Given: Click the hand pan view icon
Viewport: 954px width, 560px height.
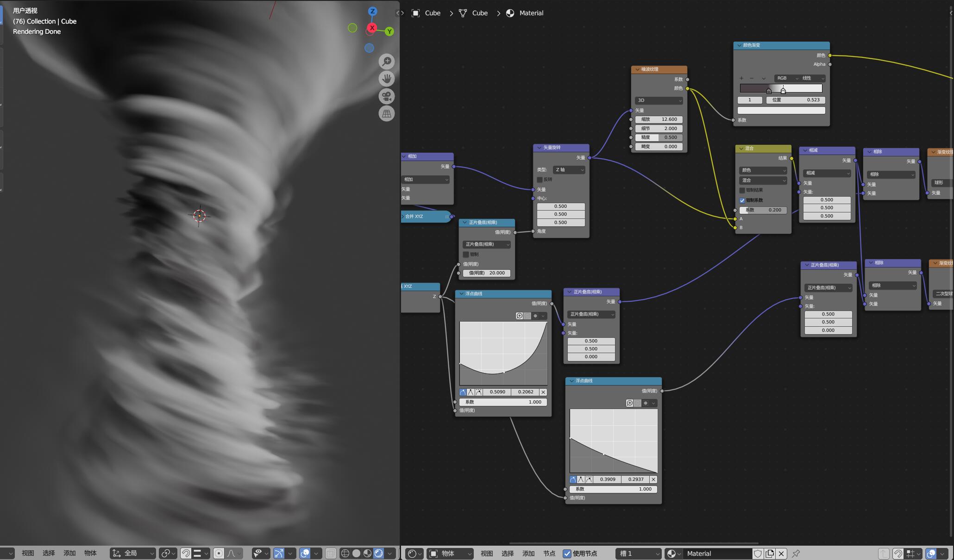Looking at the screenshot, I should pos(387,79).
